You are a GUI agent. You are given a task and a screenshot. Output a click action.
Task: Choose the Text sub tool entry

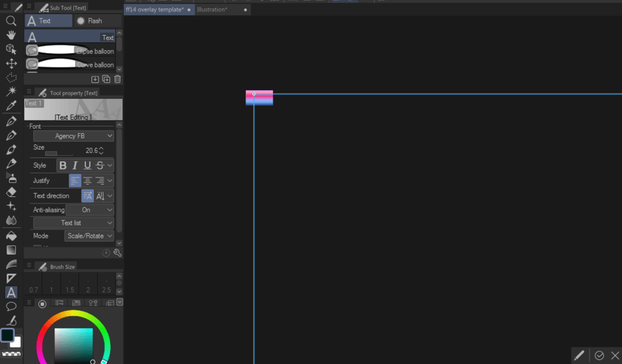pos(70,37)
